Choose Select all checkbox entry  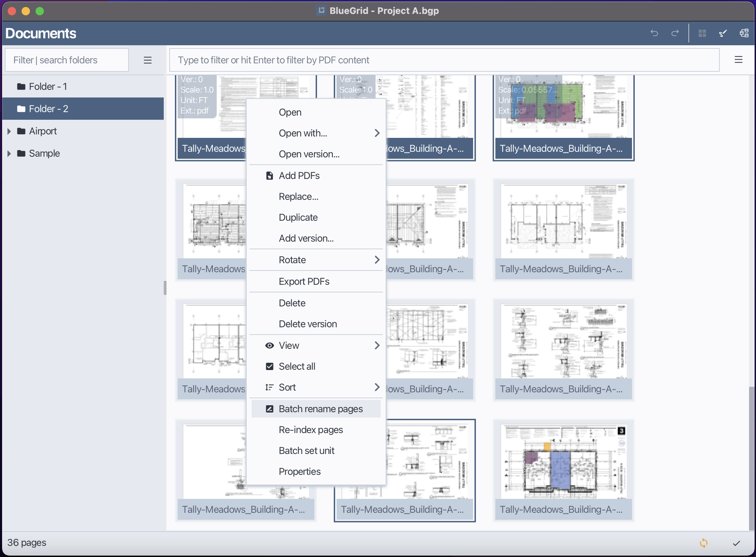point(297,366)
